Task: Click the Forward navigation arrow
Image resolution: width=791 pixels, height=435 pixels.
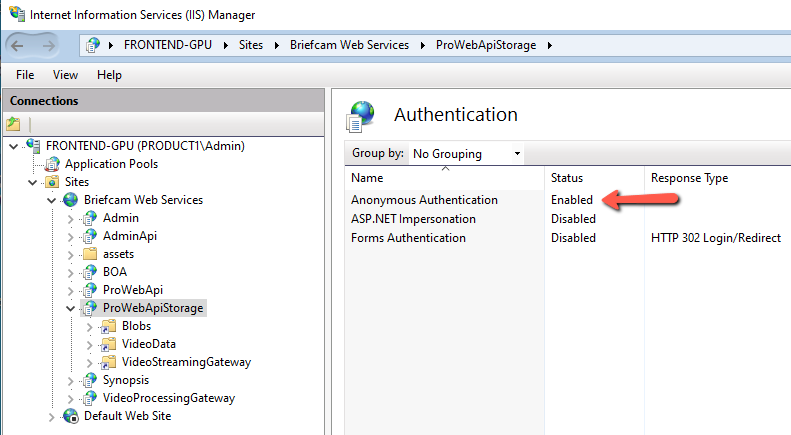Action: (48, 46)
